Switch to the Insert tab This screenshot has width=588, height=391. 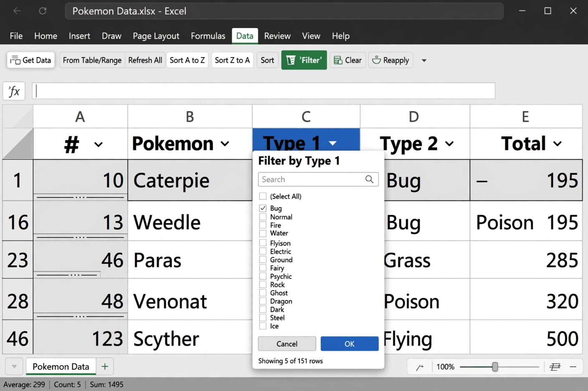(x=79, y=36)
